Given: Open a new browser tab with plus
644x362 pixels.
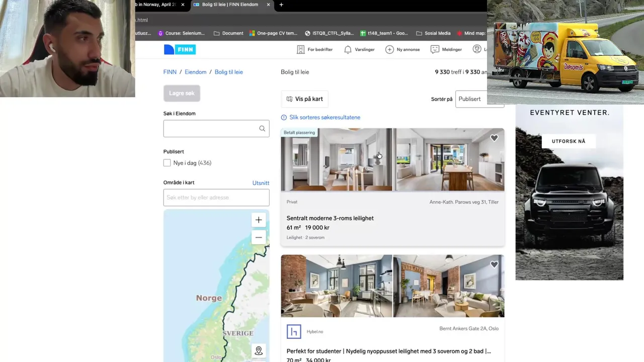Looking at the screenshot, I should click(281, 5).
